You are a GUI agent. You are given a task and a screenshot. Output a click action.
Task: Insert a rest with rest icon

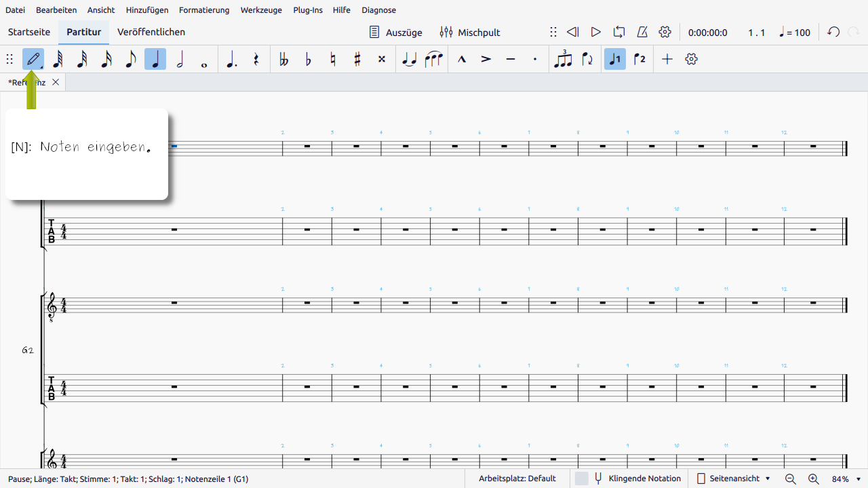pyautogui.click(x=256, y=59)
